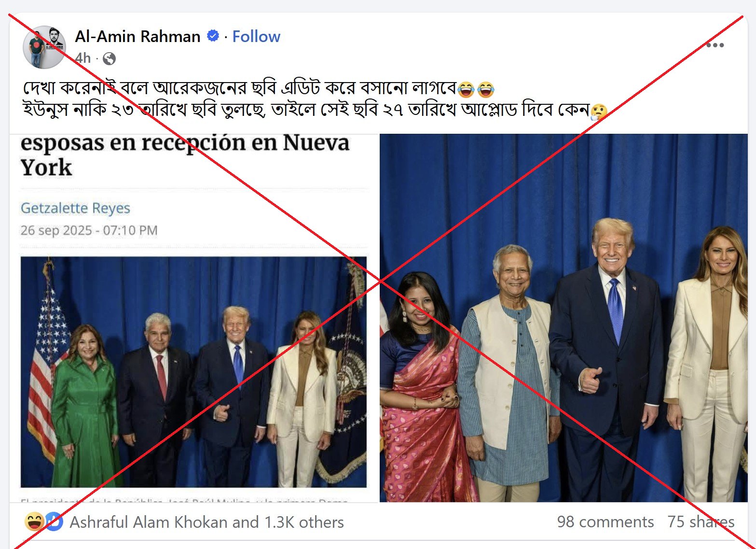
Task: Open the right photo with Trump thumbs-up
Action: pos(564,318)
